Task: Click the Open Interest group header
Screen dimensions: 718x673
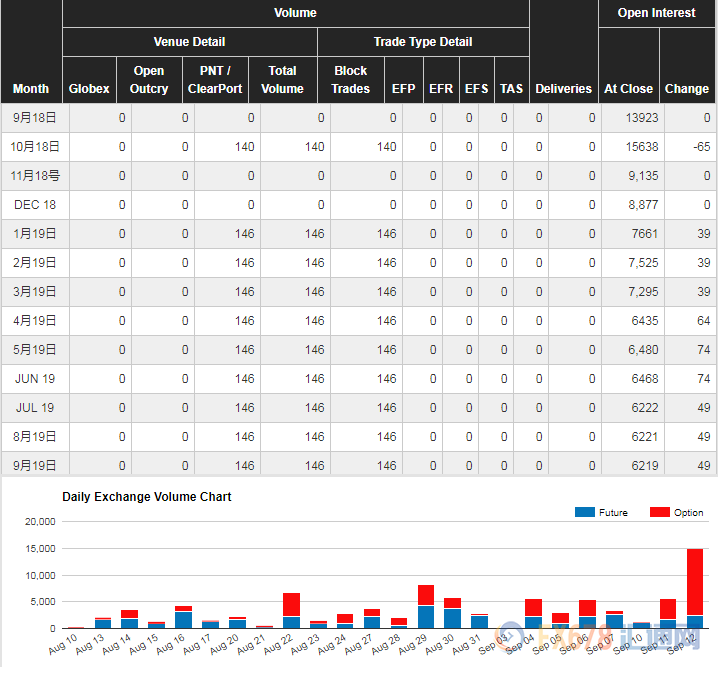Action: click(x=656, y=13)
